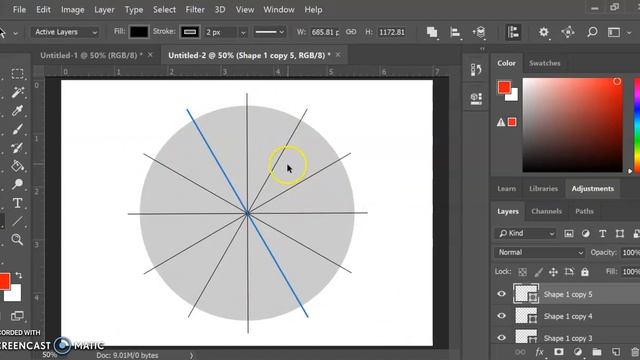Open the Normal blend mode dropdown
This screenshot has width=640, height=360.
[540, 253]
